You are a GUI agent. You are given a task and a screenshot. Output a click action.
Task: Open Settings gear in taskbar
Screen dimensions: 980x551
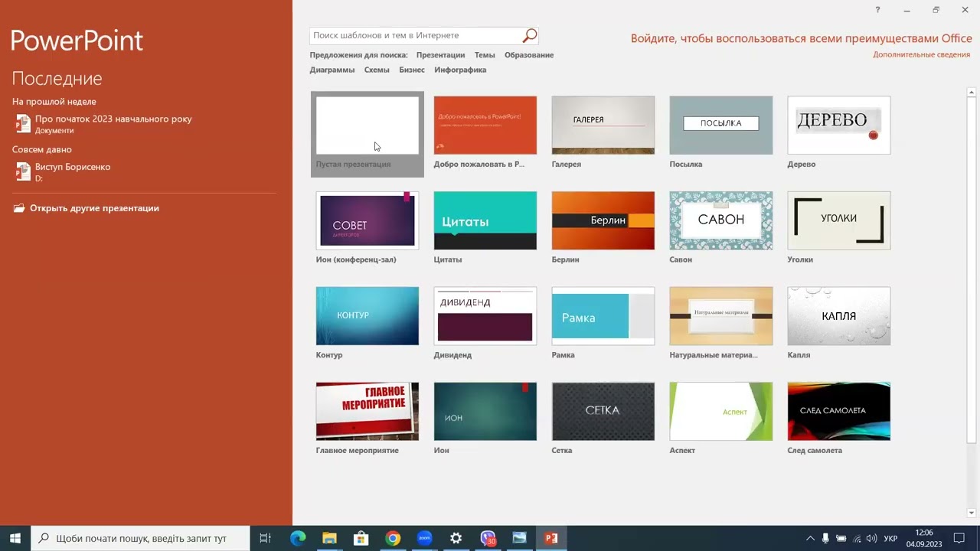(x=456, y=538)
